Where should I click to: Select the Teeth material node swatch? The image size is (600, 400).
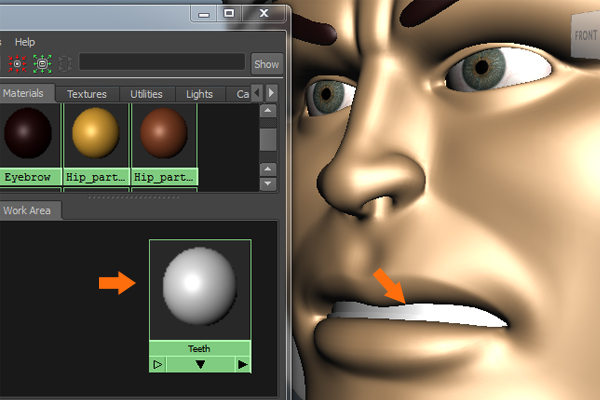click(x=200, y=289)
